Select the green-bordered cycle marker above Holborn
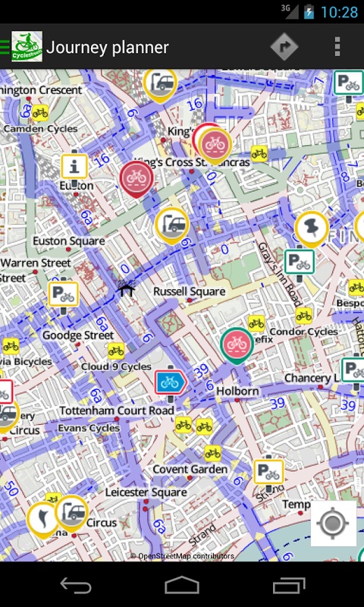This screenshot has width=364, height=607. tap(237, 346)
